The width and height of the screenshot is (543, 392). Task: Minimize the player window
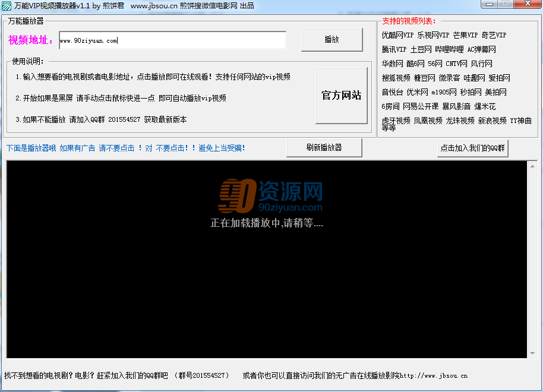click(x=490, y=4)
